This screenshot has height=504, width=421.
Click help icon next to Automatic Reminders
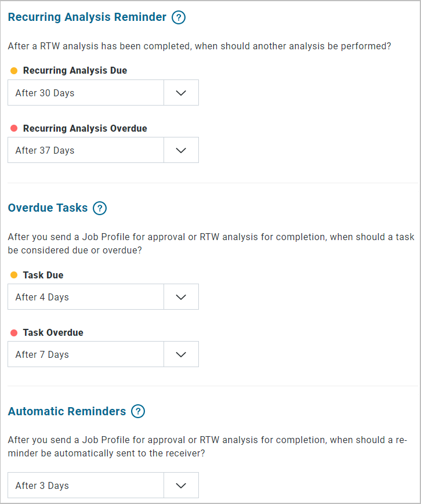click(x=138, y=411)
